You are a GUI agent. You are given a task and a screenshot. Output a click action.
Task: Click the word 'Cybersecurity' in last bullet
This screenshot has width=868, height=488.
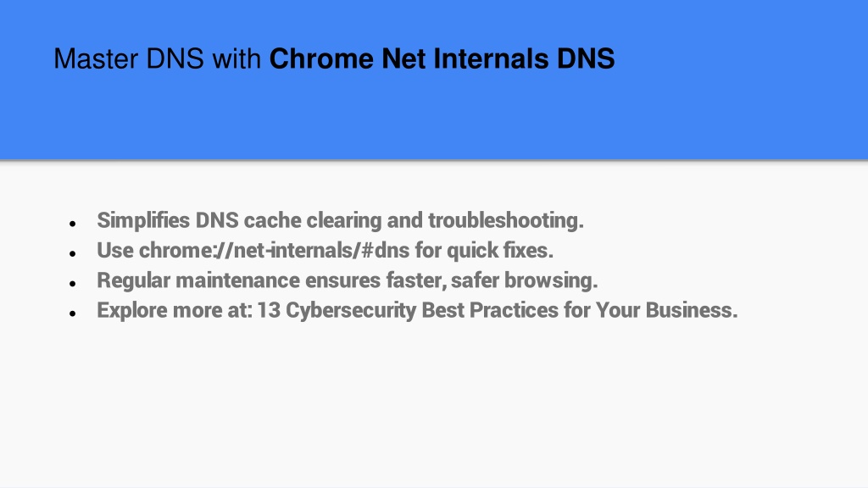click(x=350, y=310)
